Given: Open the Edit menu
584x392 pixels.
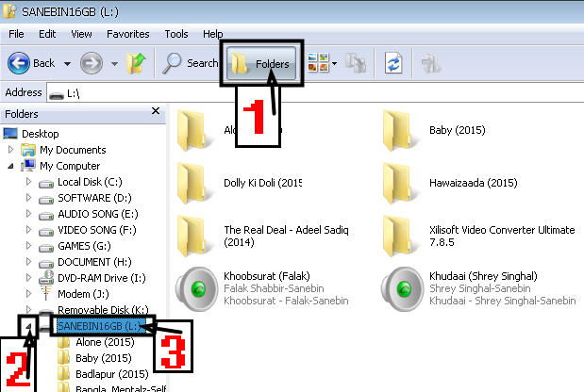Looking at the screenshot, I should click(x=47, y=34).
